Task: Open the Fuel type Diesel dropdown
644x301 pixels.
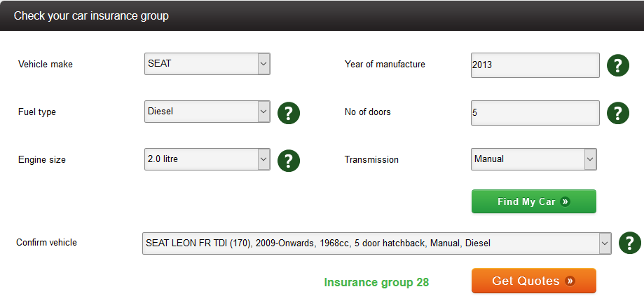Action: coord(207,112)
